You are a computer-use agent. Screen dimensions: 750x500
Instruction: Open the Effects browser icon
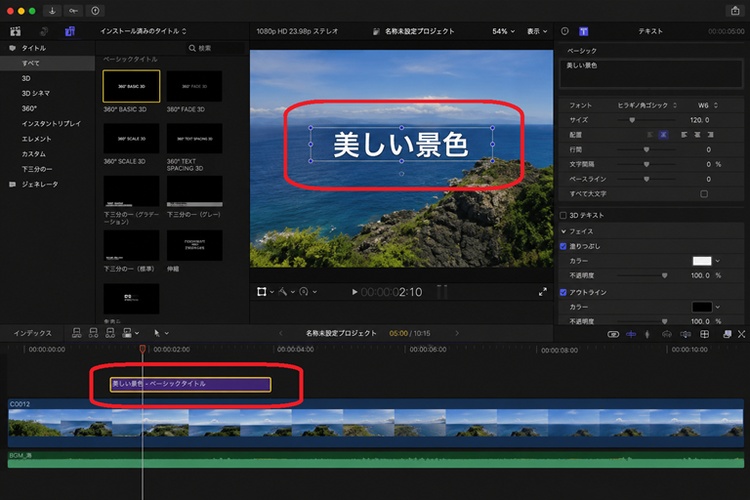pos(727,334)
